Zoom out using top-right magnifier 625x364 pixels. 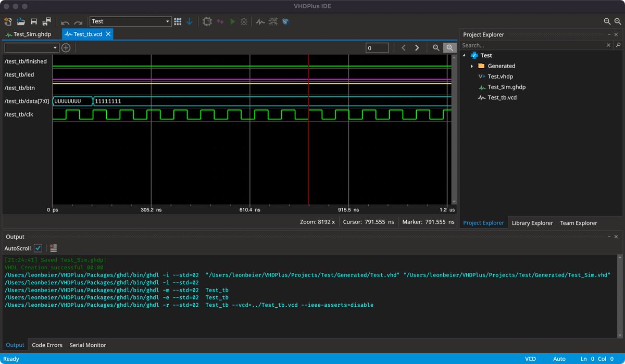607,21
